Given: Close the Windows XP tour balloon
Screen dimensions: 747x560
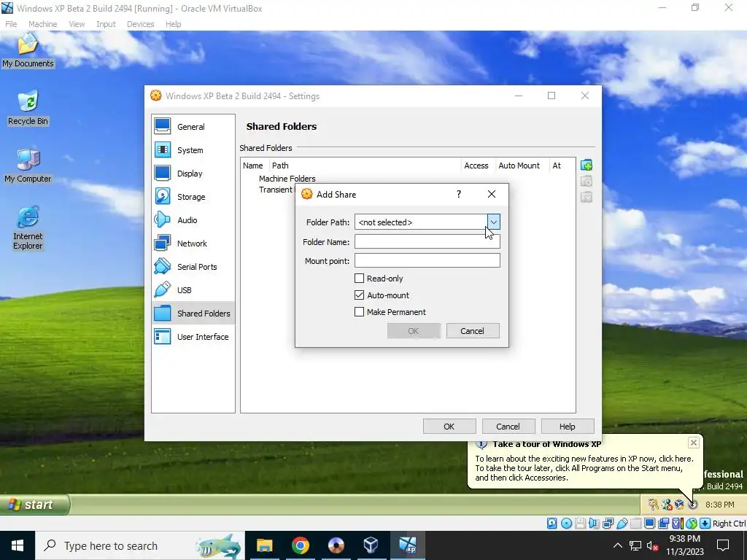Looking at the screenshot, I should point(694,443).
